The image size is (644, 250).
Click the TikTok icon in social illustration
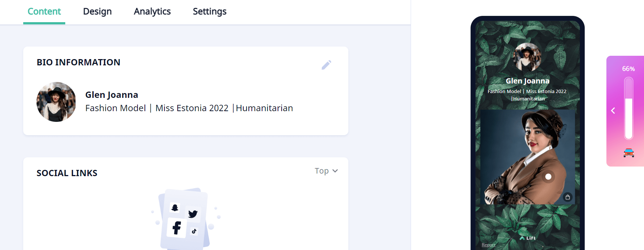point(194,231)
